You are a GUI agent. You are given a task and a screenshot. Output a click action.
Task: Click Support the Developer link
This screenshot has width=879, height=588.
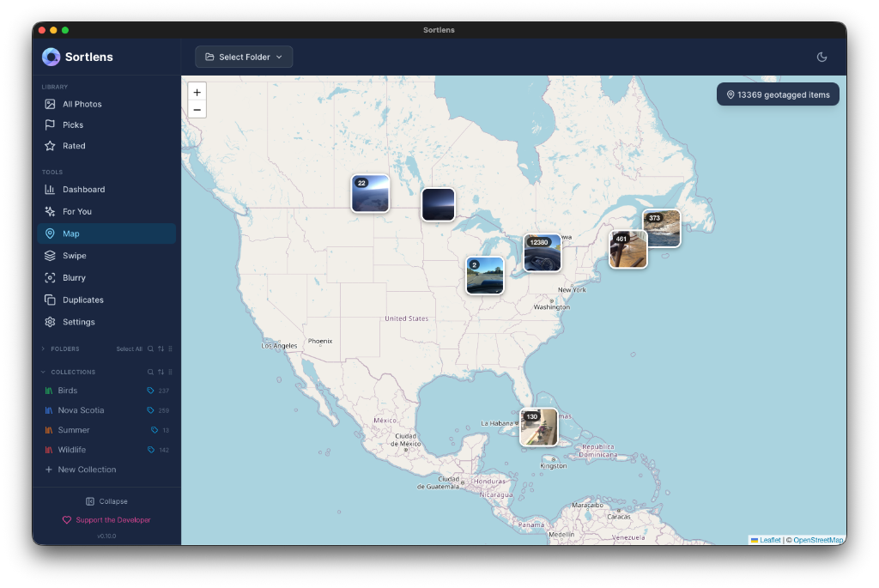coord(106,519)
